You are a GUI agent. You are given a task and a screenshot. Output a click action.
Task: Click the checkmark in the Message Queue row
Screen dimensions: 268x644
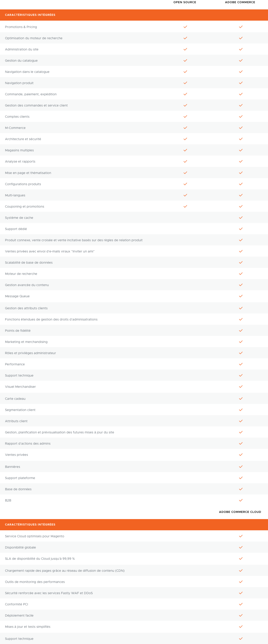click(241, 296)
